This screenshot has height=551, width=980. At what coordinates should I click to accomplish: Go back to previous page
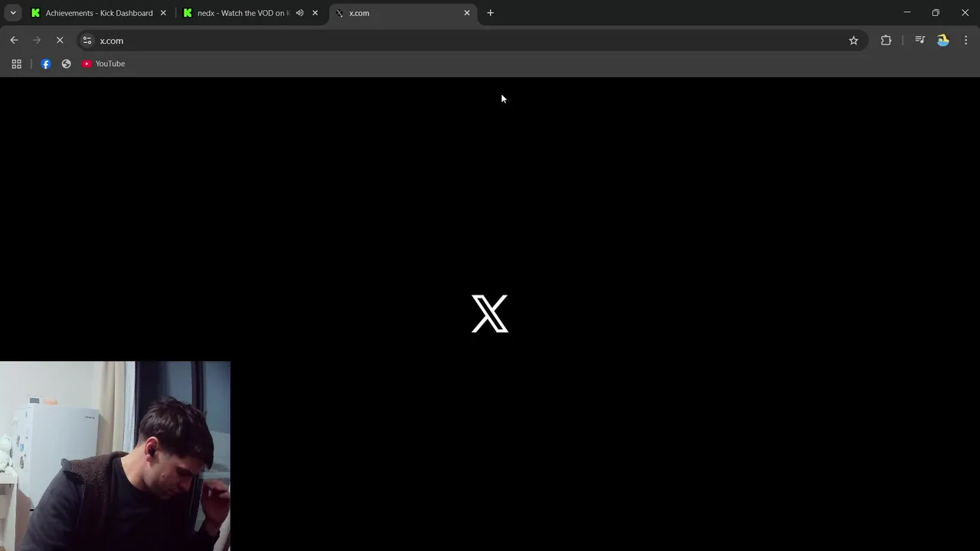[x=14, y=41]
